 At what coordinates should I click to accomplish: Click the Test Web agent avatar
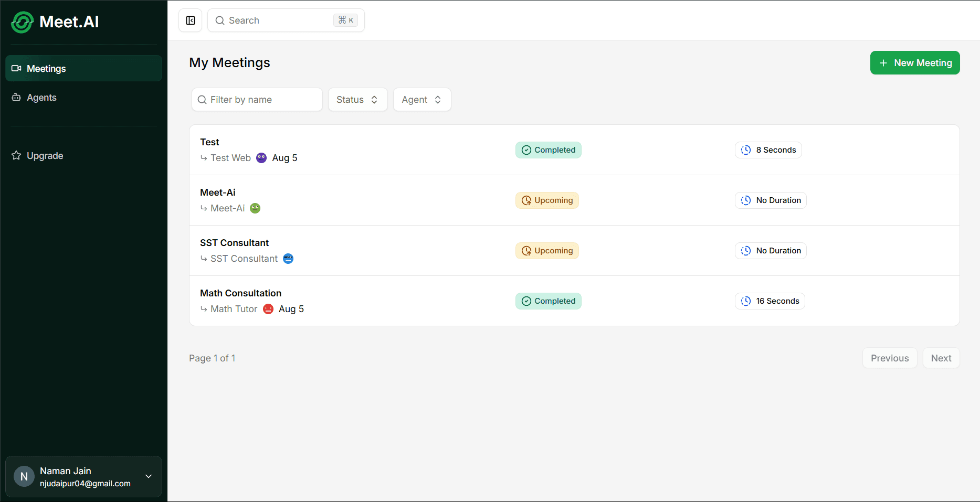(x=261, y=158)
